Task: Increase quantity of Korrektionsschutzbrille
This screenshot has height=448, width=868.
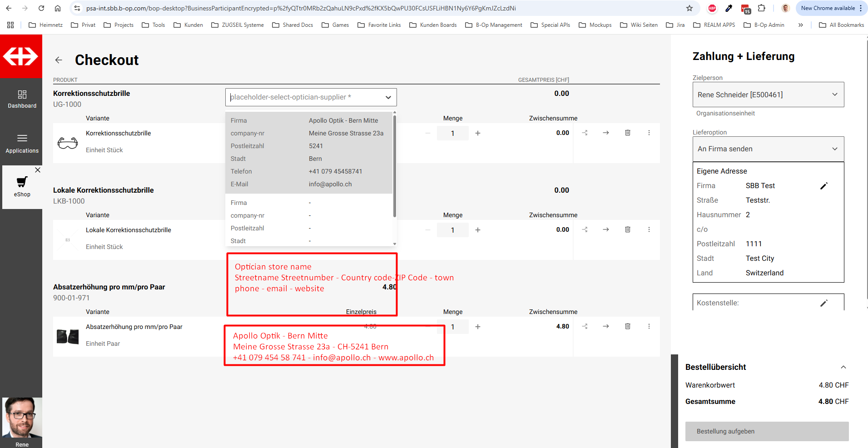Action: [477, 133]
